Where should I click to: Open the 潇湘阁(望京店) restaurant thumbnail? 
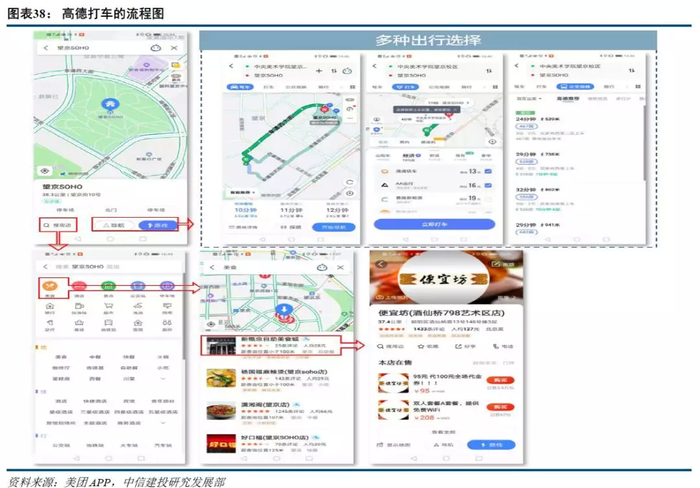(221, 411)
